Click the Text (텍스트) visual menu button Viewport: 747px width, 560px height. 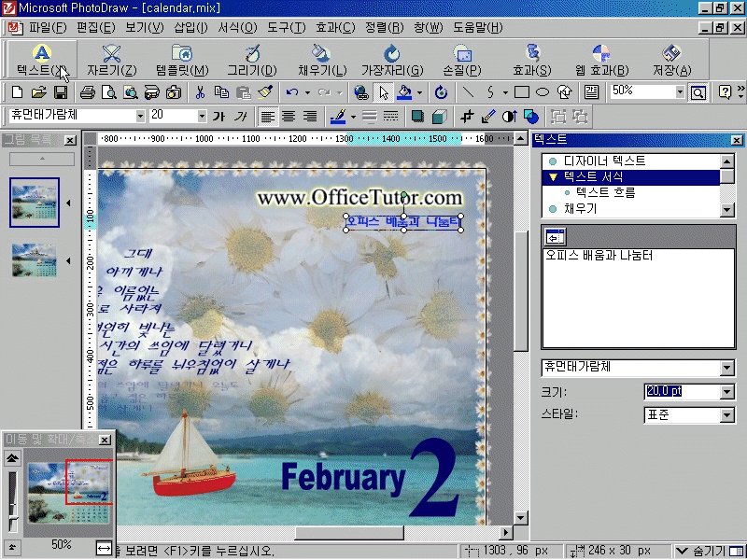[41, 60]
